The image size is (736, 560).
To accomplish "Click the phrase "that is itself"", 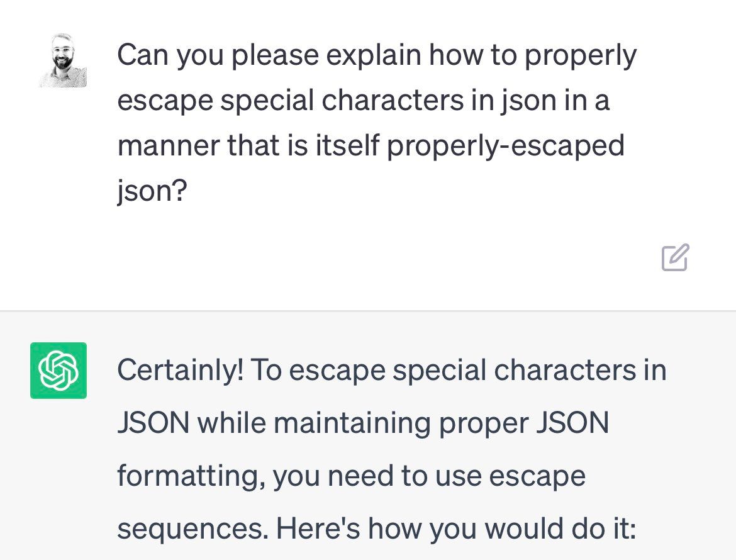I will (x=303, y=146).
